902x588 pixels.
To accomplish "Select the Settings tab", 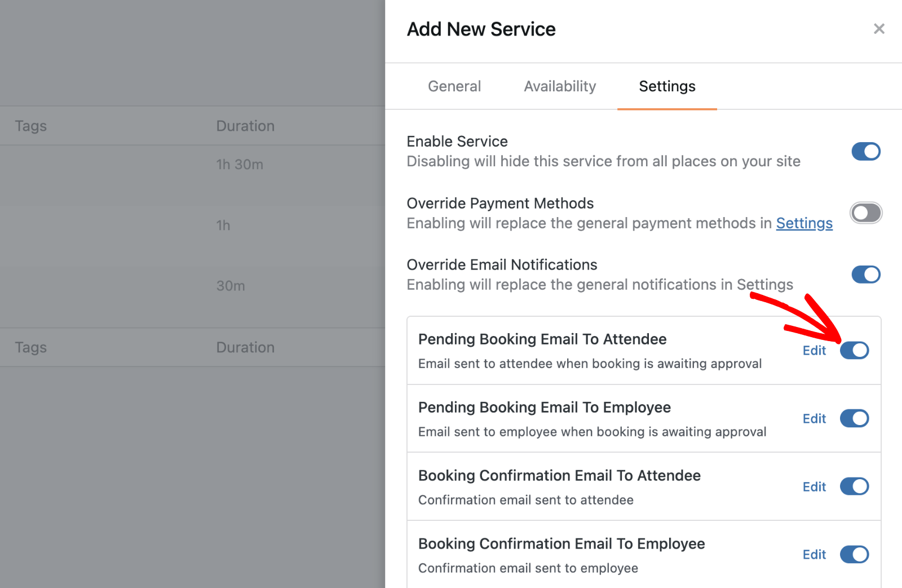I will pos(667,86).
